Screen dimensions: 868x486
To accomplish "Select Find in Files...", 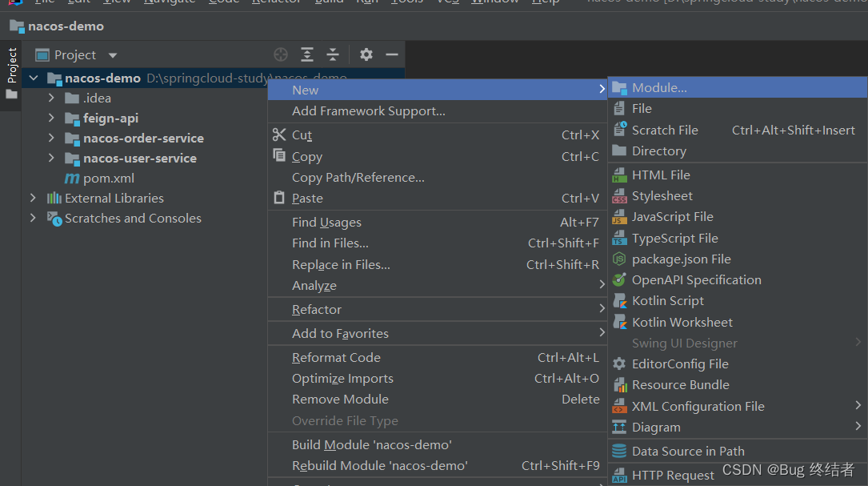I will pos(438,243).
